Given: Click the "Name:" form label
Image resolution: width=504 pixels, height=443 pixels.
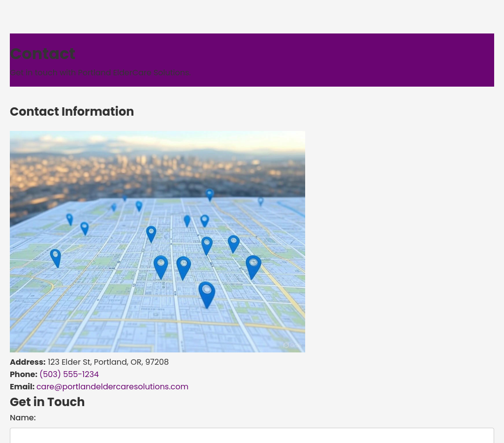Looking at the screenshot, I should pos(23,418).
